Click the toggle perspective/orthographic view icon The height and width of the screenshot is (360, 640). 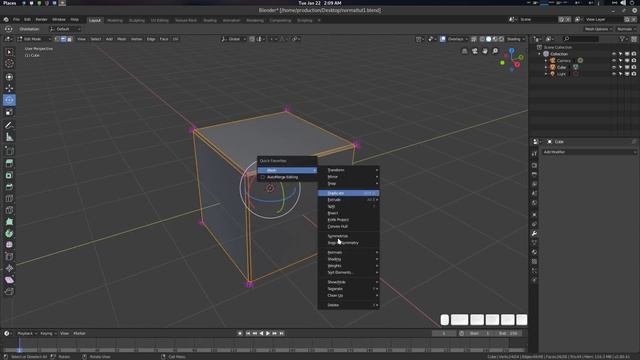coord(464,51)
